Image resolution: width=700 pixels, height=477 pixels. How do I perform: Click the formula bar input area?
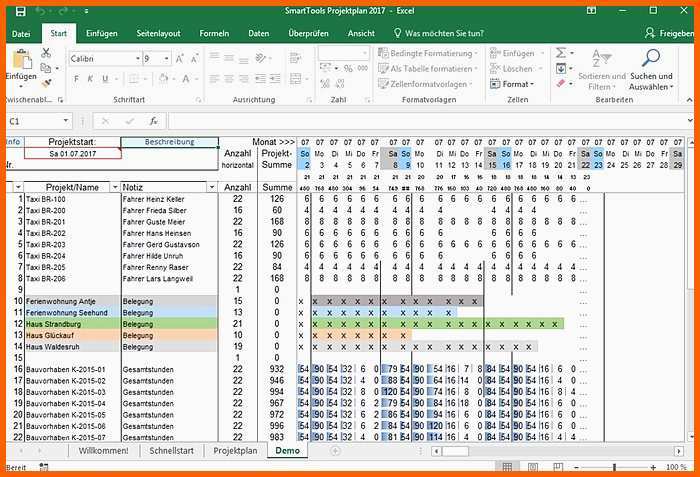pos(429,121)
